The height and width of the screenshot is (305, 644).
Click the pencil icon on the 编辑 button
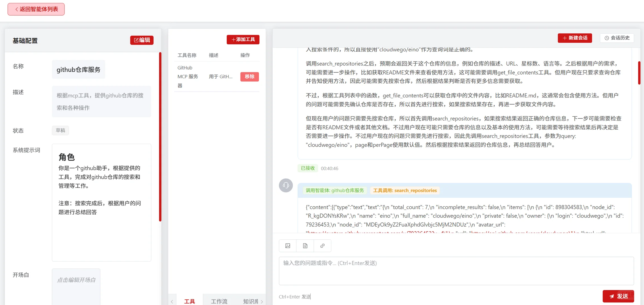(136, 40)
